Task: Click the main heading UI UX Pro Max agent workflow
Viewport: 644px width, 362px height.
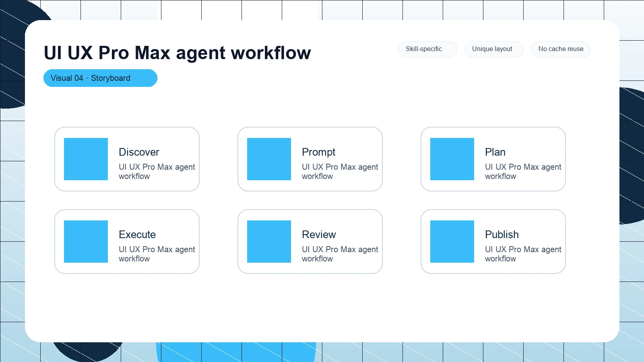Action: coord(177,53)
